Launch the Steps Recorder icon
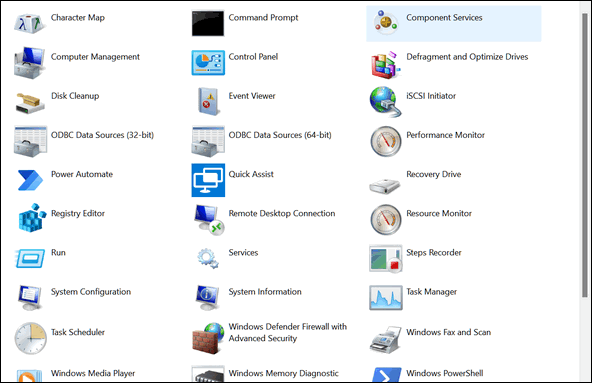This screenshot has width=592, height=383. pos(385,259)
